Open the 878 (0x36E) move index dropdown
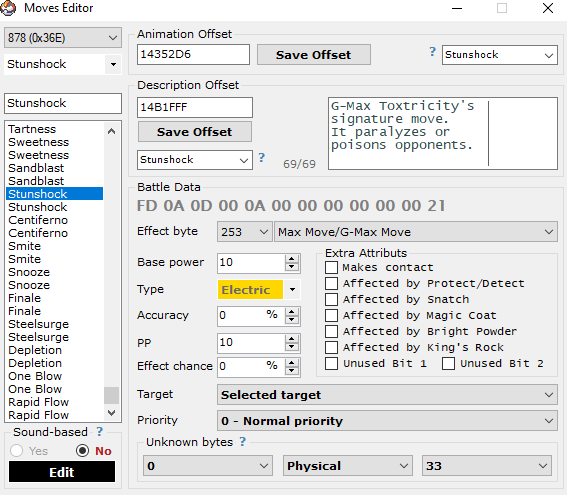 point(63,38)
